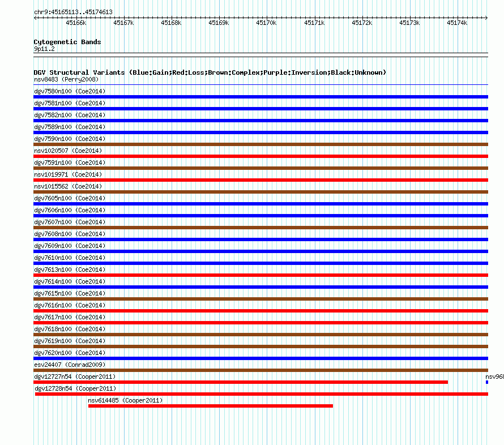Select the blue bar under dgv7614n100
The height and width of the screenshot is (445, 504).
click(260, 287)
